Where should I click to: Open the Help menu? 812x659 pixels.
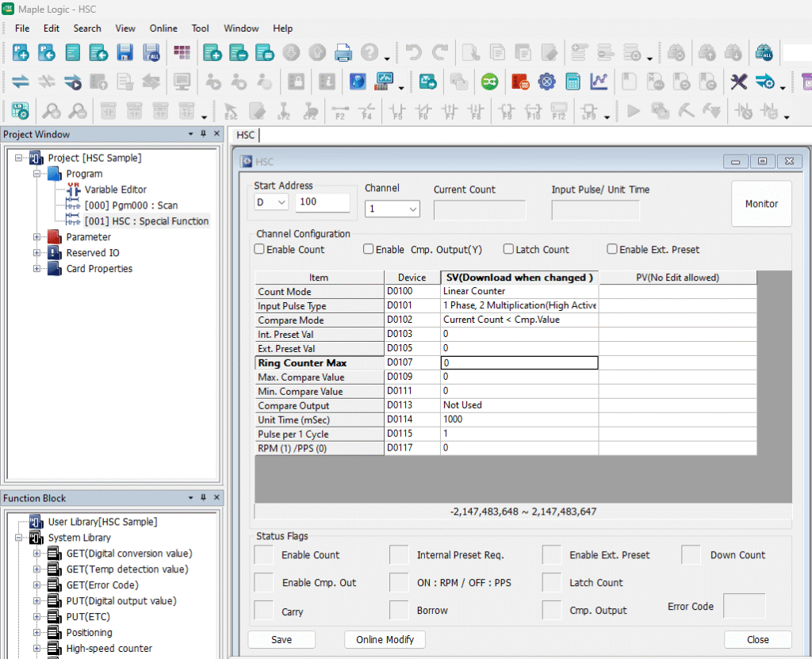pyautogui.click(x=283, y=29)
